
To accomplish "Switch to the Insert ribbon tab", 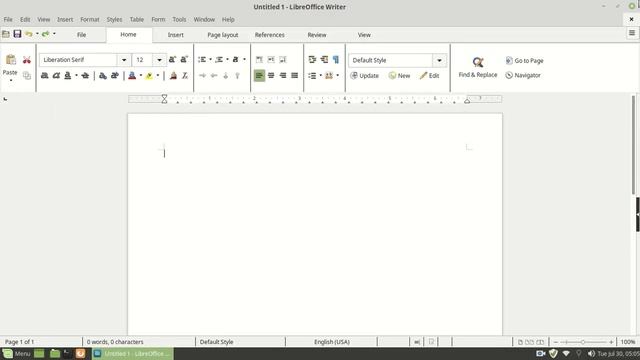I will (176, 35).
